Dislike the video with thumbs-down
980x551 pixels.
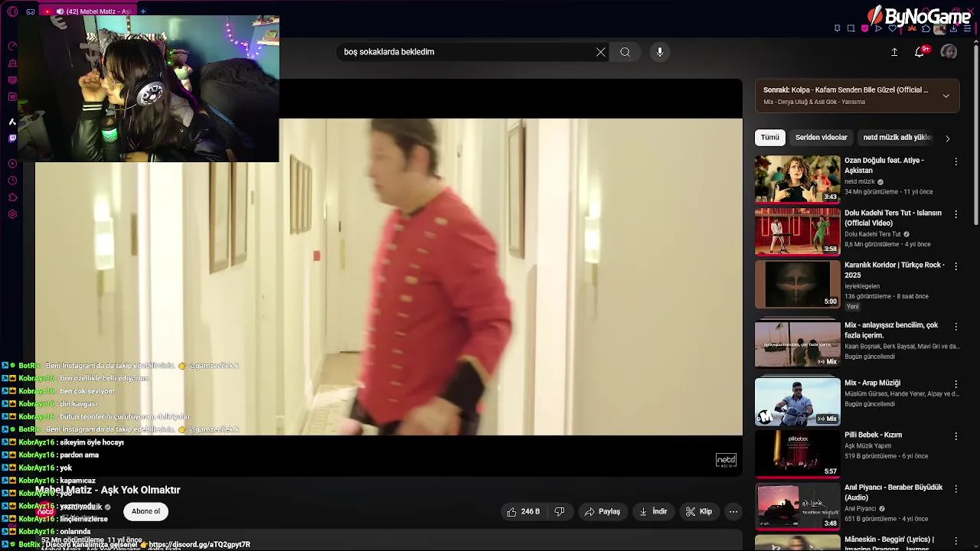click(560, 511)
